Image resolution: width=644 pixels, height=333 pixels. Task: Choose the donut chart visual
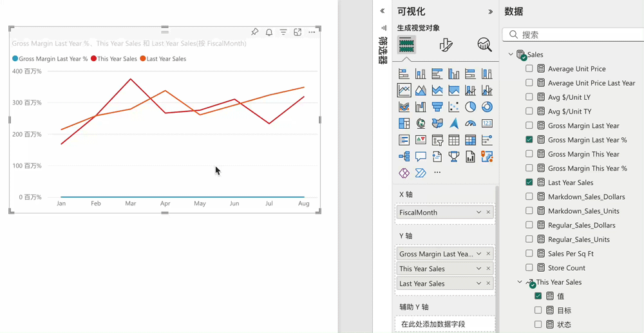tap(487, 107)
